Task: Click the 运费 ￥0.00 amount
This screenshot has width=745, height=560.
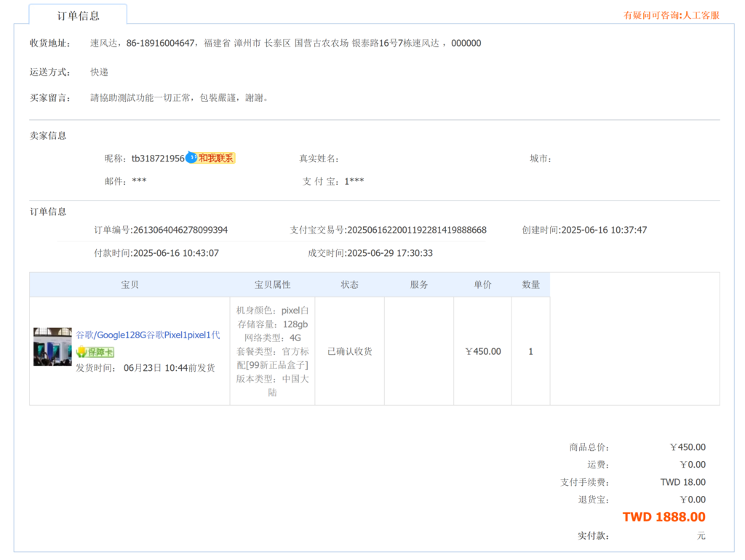Action: click(x=693, y=465)
